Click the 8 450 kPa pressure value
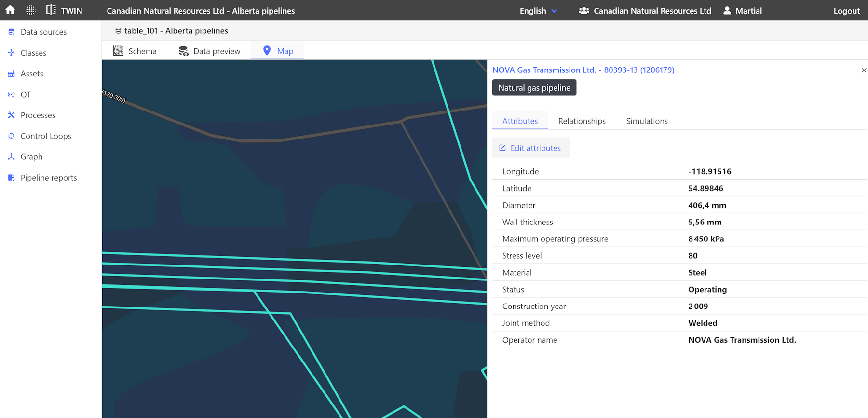 (x=706, y=239)
